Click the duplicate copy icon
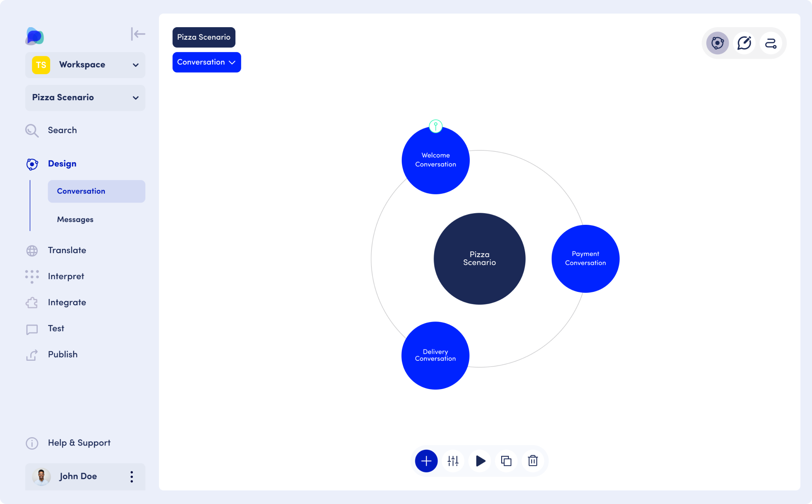Viewport: 812px width, 504px height. pyautogui.click(x=506, y=461)
